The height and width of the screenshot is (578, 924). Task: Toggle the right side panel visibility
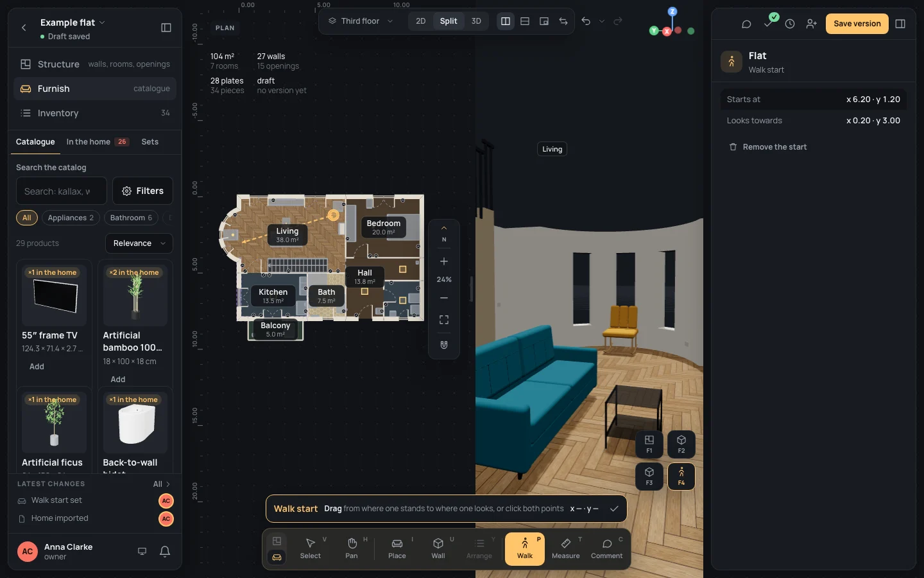pos(900,24)
